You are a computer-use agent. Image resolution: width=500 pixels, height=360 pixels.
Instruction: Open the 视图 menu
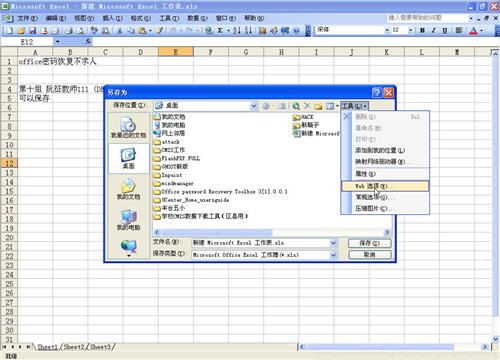[x=84, y=18]
